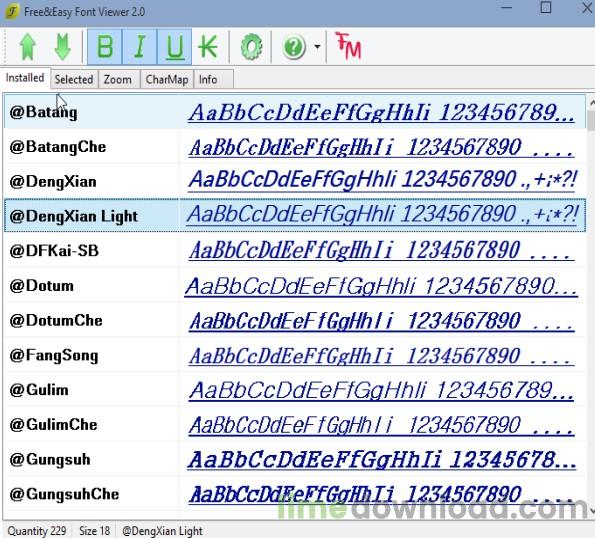The image size is (595, 538).
Task: Toggle Strikeout formatting button
Action: coord(208,47)
